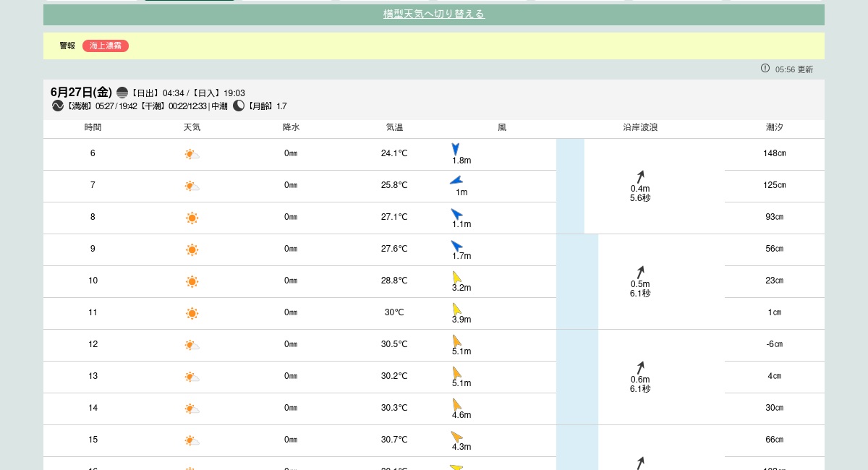Click the 海上濃霧 warning badge
The image size is (868, 470).
106,46
